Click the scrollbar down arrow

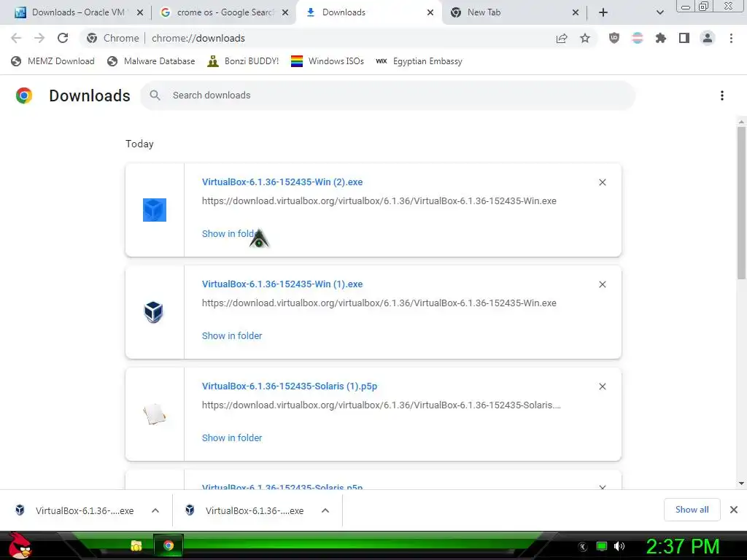click(x=741, y=483)
